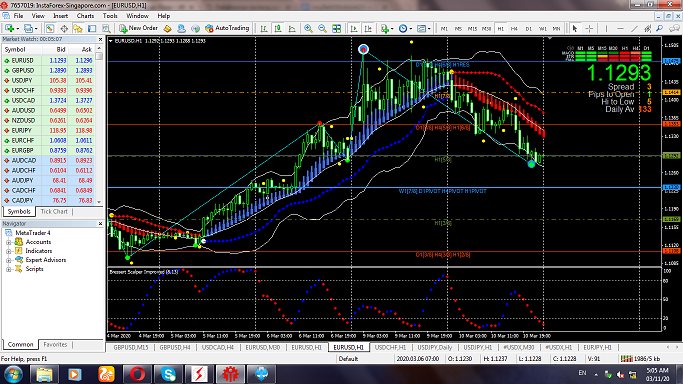Open the Indicators list dropdown

(387, 28)
